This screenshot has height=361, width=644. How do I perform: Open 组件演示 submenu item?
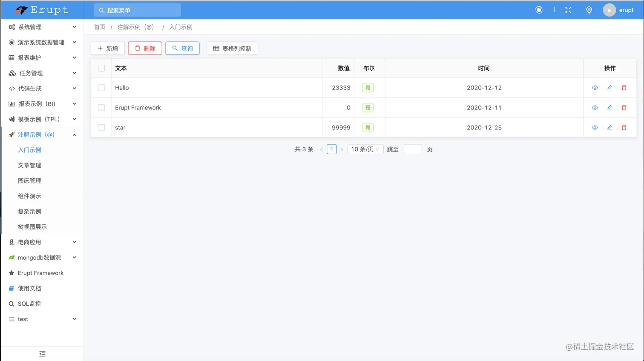(x=29, y=196)
